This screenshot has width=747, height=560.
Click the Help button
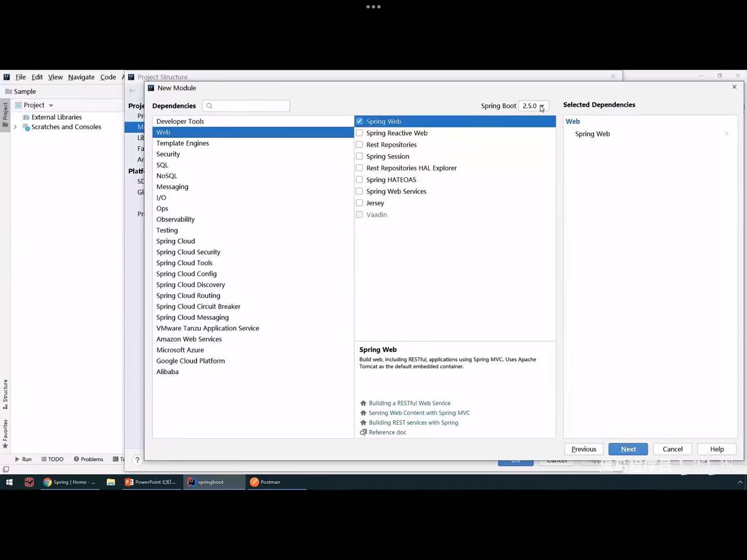coord(717,449)
